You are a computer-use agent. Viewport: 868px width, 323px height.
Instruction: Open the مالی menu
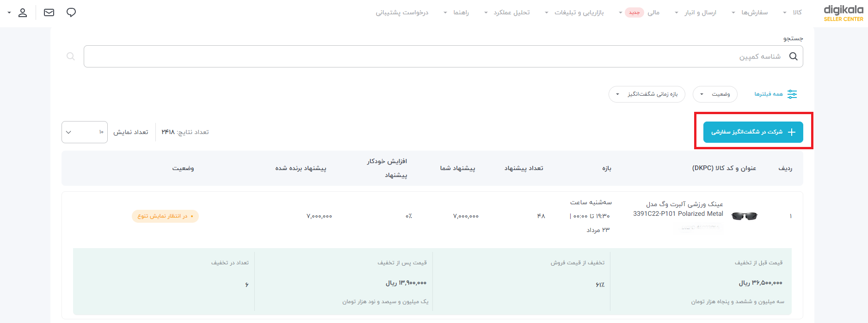(653, 12)
